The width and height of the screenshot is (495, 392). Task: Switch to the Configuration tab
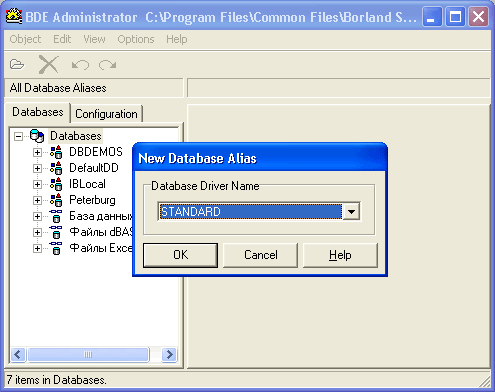pos(106,114)
